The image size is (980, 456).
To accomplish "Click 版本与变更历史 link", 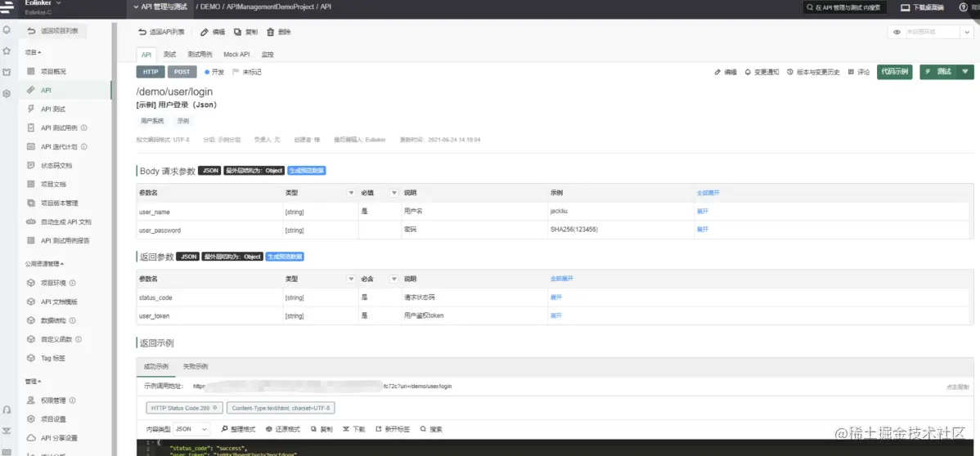I will (x=814, y=73).
